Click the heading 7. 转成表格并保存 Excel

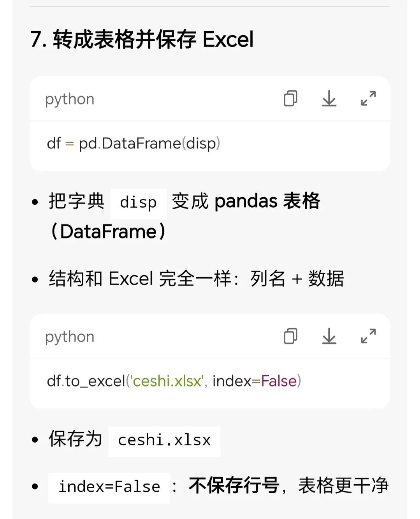142,39
